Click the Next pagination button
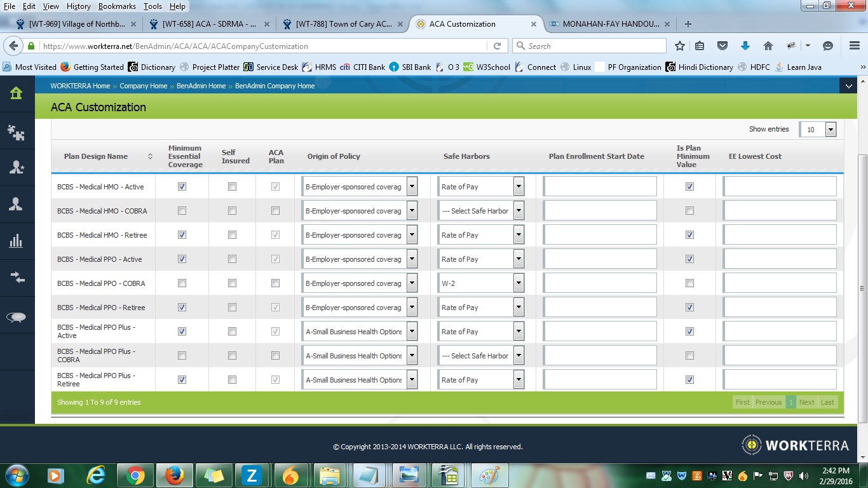Screen dimensions: 868x488 click(806, 402)
